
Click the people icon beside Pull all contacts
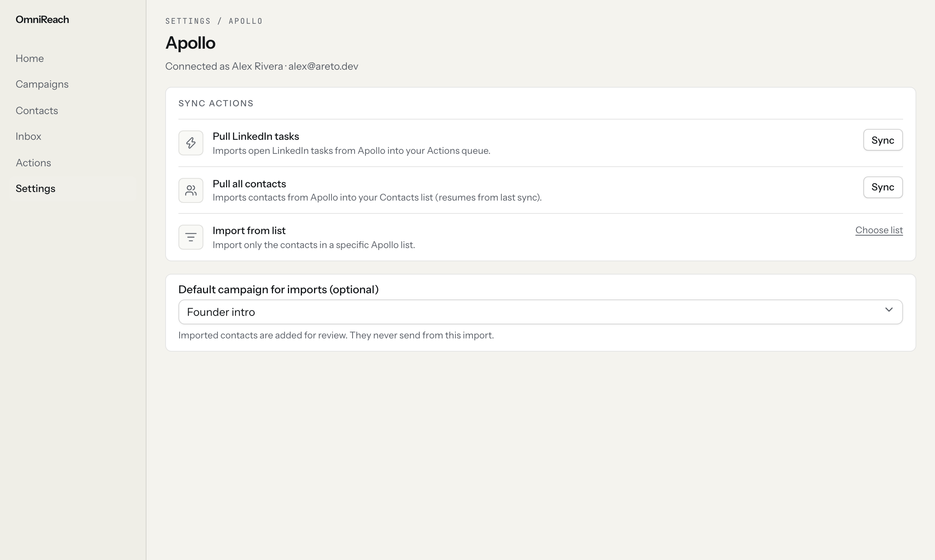coord(191,190)
